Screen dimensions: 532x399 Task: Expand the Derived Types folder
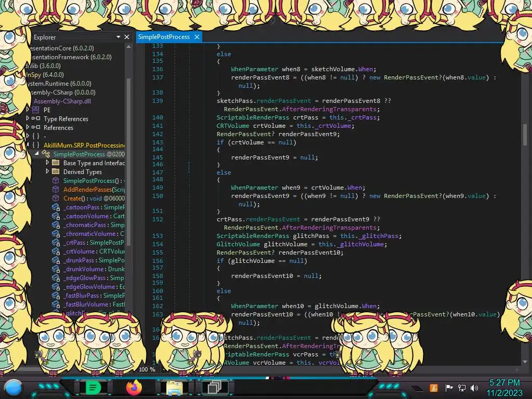click(47, 171)
